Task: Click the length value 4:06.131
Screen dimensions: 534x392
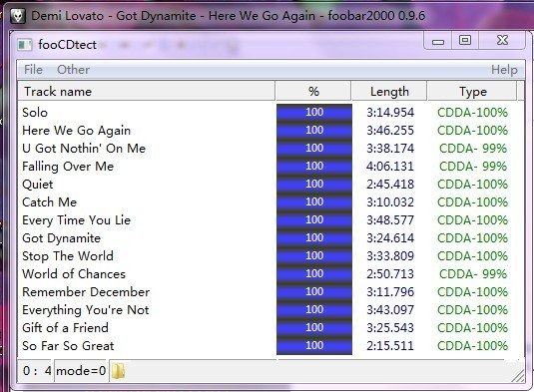Action: 390,167
